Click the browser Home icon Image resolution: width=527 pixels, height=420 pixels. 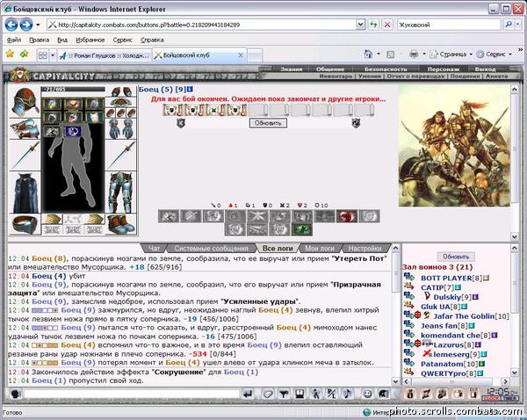click(x=368, y=54)
